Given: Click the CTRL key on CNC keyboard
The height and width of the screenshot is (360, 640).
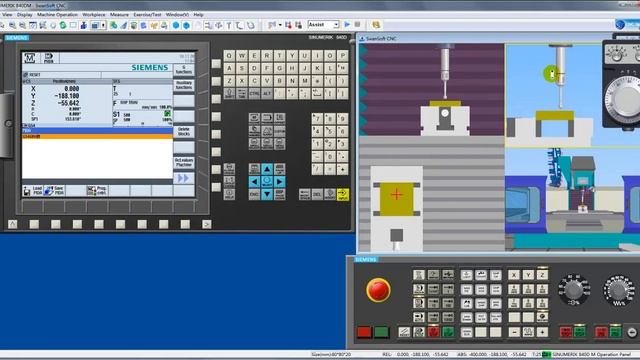Looking at the screenshot, I should coord(254,94).
